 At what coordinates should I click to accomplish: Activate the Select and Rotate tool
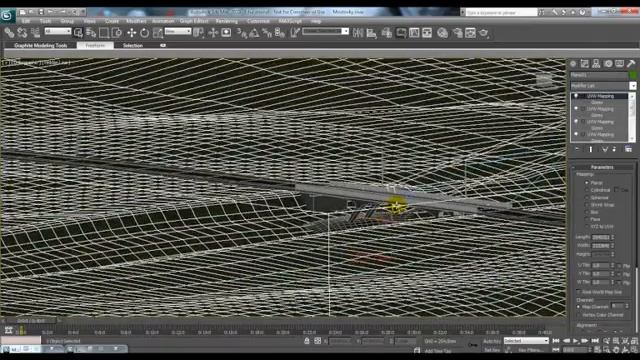pyautogui.click(x=144, y=33)
